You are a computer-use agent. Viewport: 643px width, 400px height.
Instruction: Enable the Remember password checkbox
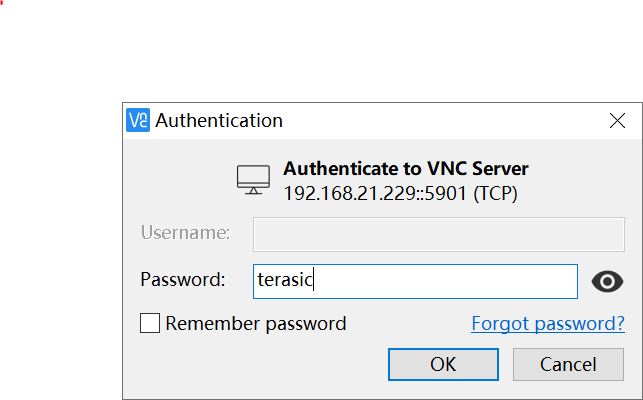pyautogui.click(x=150, y=323)
